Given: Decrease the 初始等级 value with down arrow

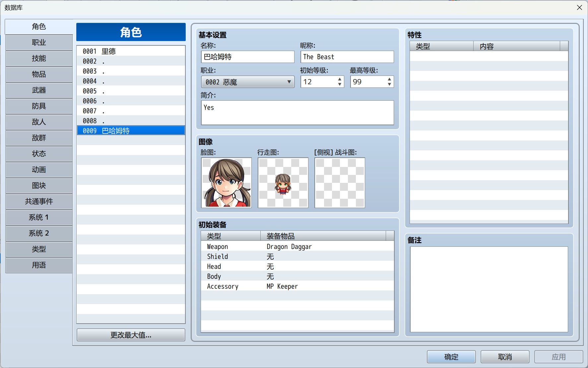Looking at the screenshot, I should click(340, 84).
